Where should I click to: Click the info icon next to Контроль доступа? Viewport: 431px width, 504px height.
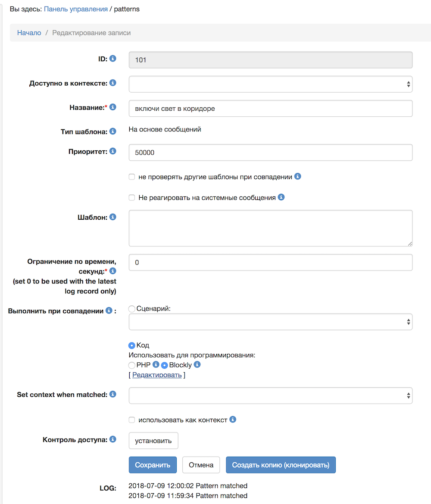pyautogui.click(x=112, y=439)
